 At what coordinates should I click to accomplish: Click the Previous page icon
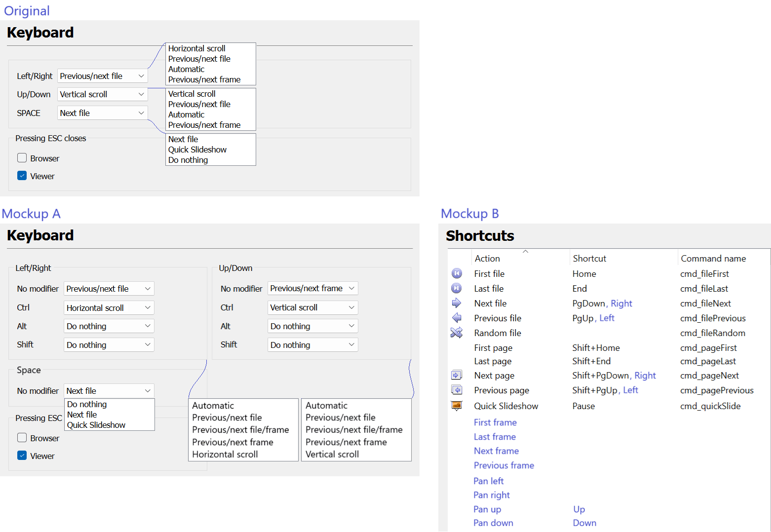tap(457, 390)
